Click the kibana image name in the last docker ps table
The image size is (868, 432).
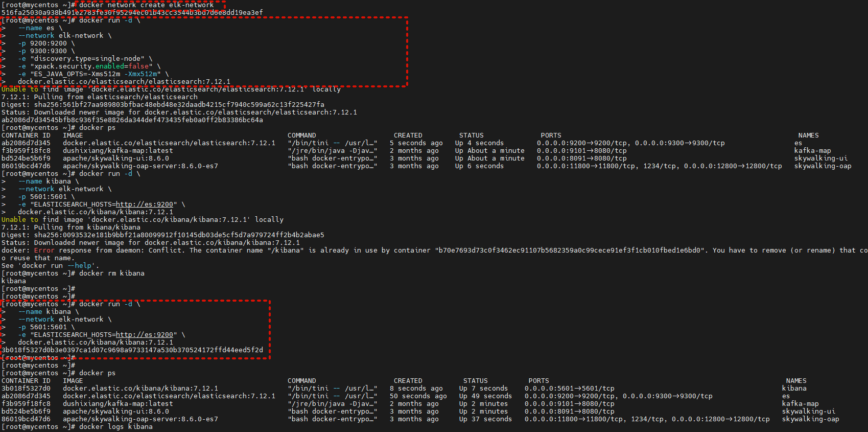pyautogui.click(x=140, y=389)
